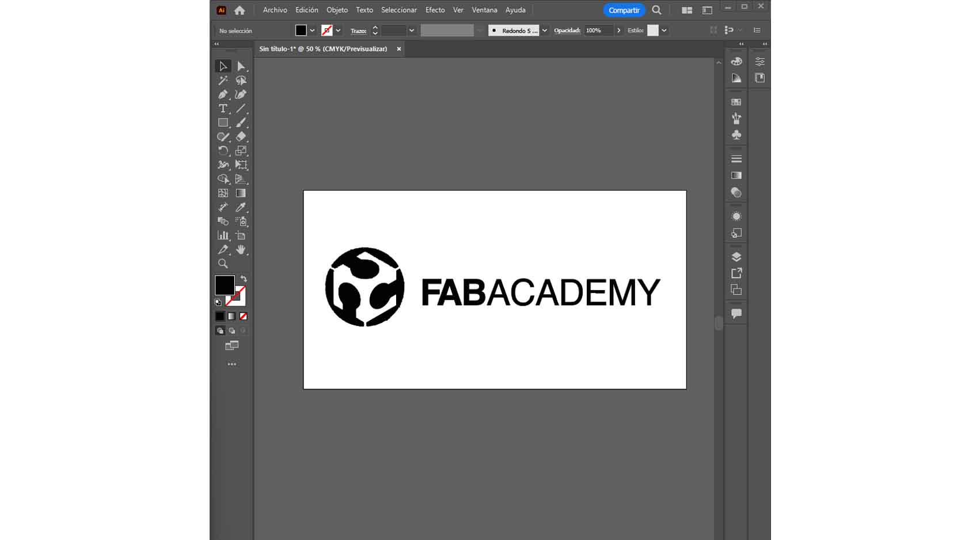Open the Layers panel icon
This screenshot has height=540, width=980.
tap(736, 257)
